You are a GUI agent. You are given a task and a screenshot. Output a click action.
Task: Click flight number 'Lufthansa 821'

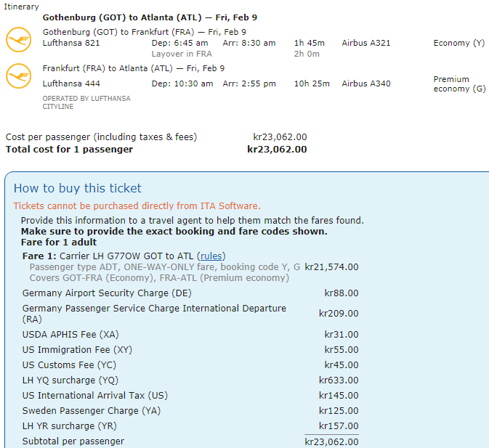pyautogui.click(x=71, y=43)
